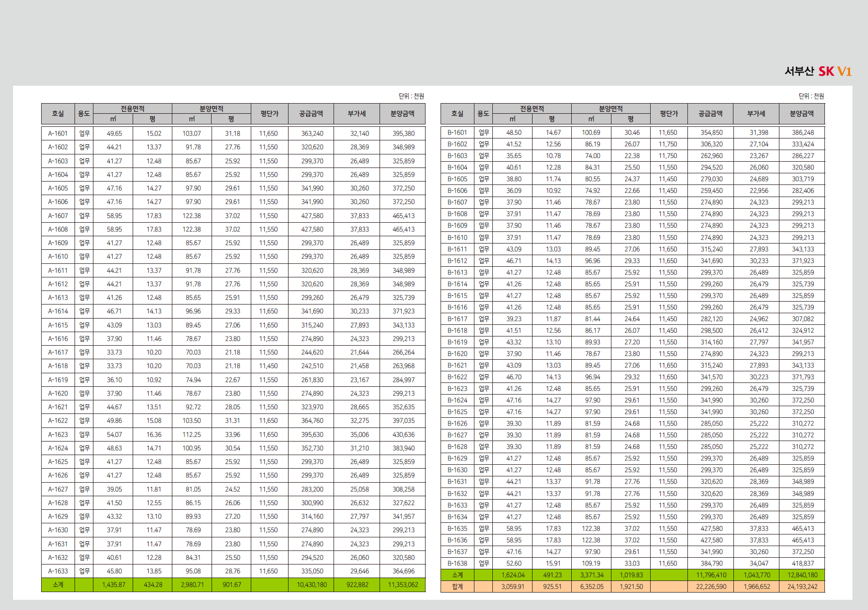Select room cell B-1638
Screen dimensions: 868x610
[x=457, y=564]
